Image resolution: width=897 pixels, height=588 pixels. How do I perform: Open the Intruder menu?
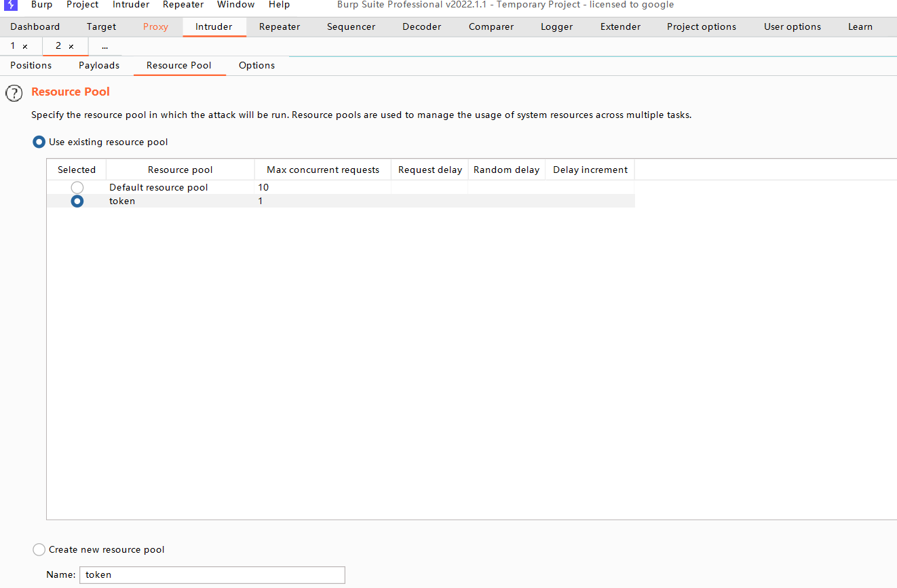tap(131, 5)
